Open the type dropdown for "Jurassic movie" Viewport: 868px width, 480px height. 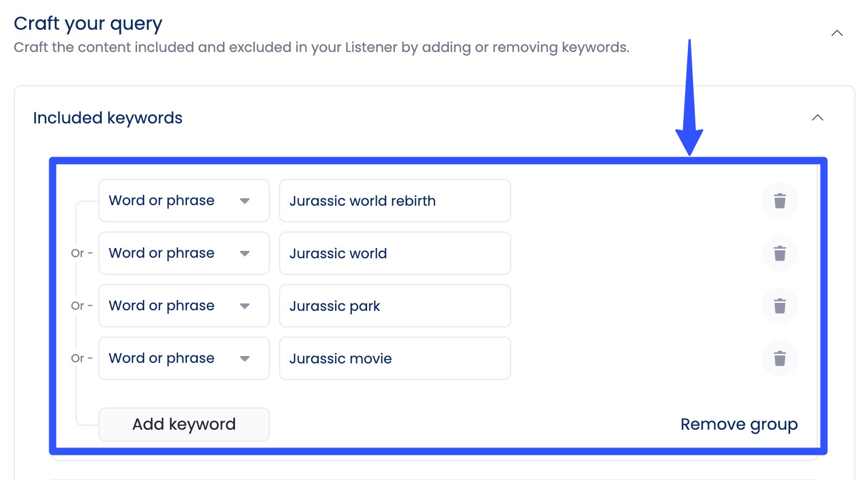click(245, 358)
